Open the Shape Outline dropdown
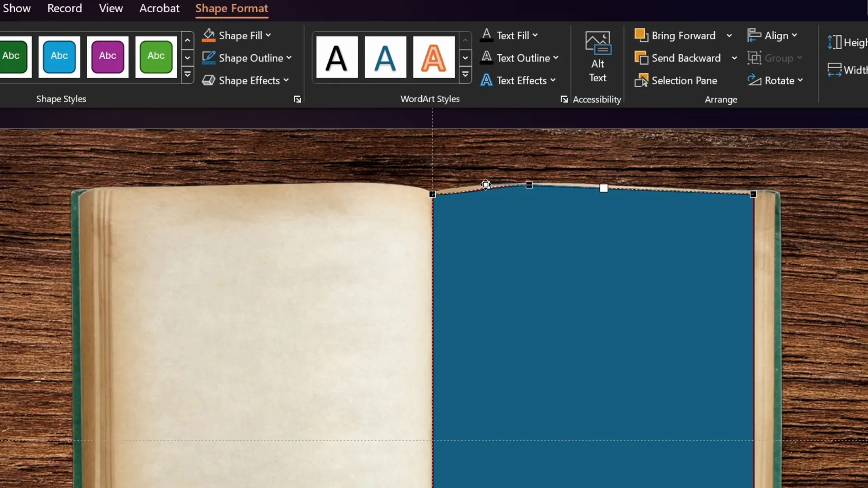Image resolution: width=868 pixels, height=488 pixels. [x=247, y=58]
